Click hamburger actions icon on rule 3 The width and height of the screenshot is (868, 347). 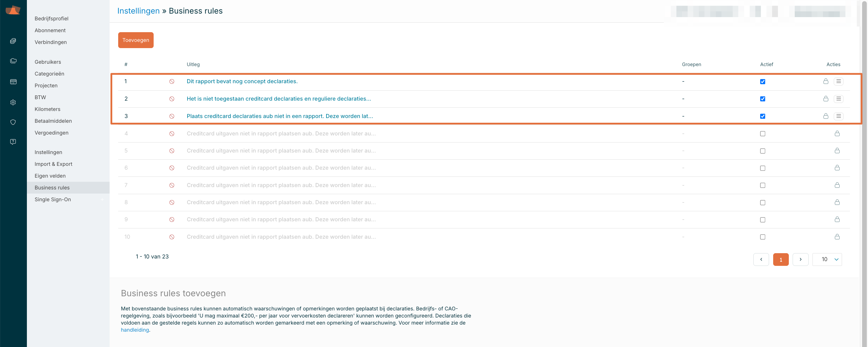pos(838,116)
